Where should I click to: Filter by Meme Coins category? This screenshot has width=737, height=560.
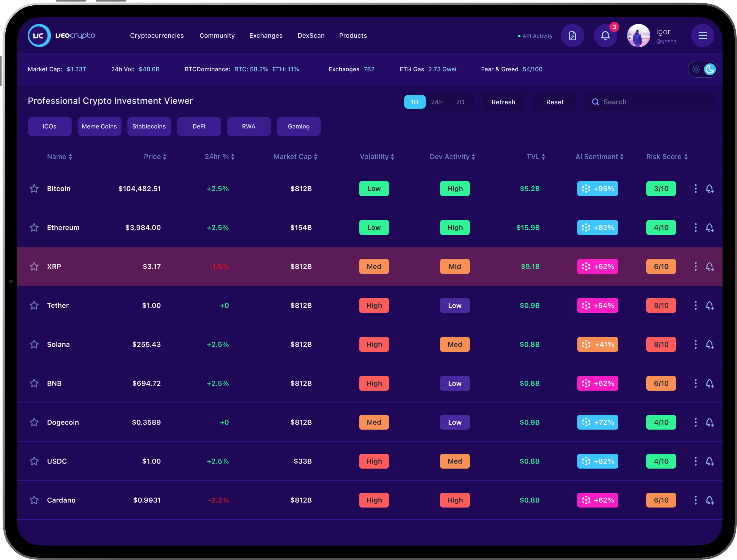click(x=99, y=126)
